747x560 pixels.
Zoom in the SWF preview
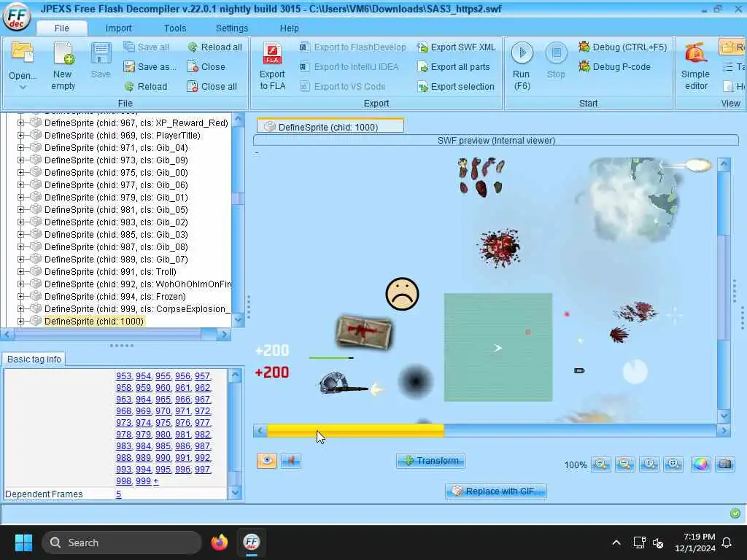pos(601,464)
